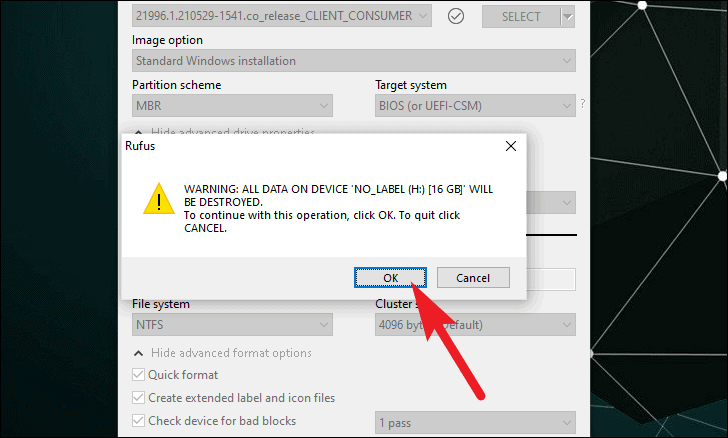This screenshot has width=728, height=438.
Task: Toggle Check device for bad blocks
Action: 138,421
